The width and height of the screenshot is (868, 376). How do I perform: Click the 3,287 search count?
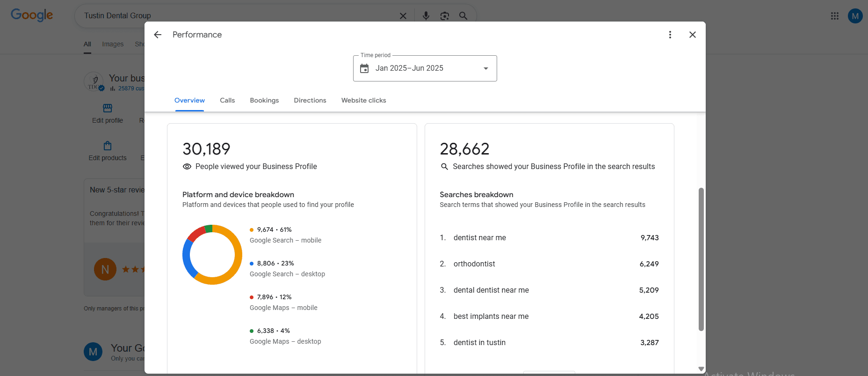click(650, 342)
